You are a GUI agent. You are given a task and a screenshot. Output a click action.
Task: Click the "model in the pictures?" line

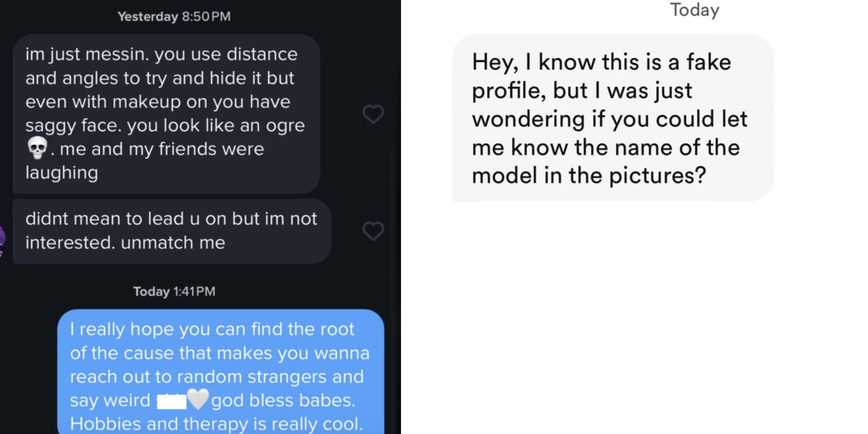(589, 175)
